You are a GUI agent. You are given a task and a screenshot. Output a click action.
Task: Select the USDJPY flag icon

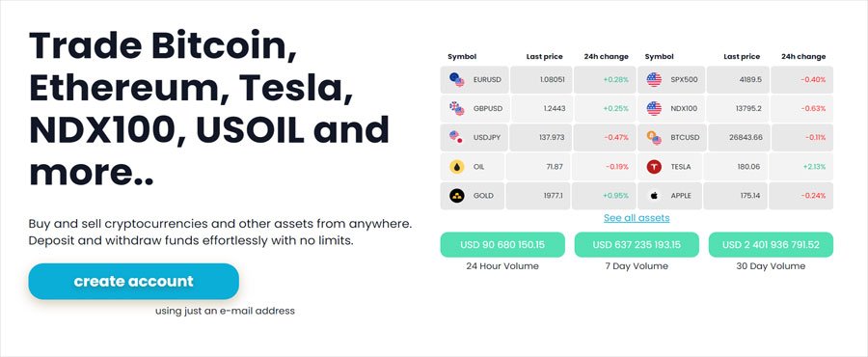coord(457,137)
